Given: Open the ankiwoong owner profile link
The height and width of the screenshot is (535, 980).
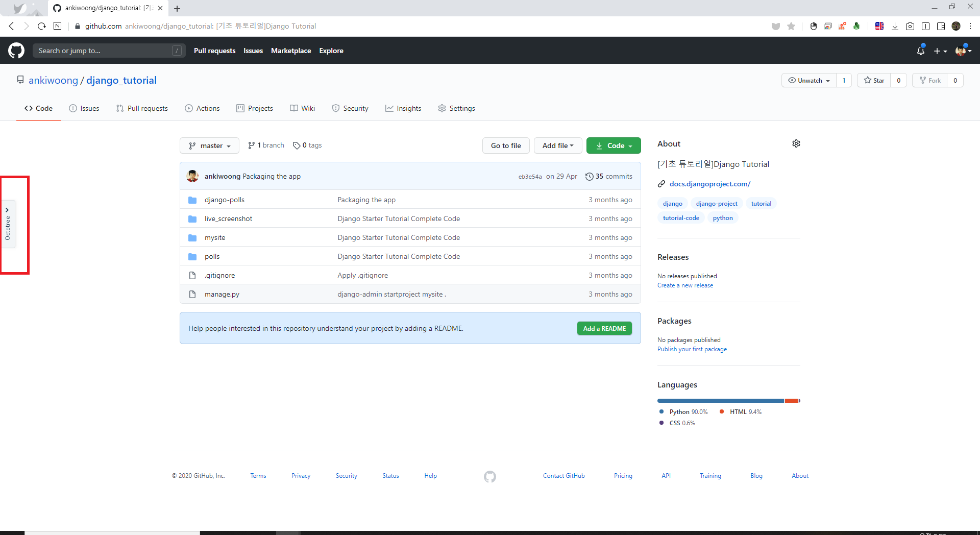Looking at the screenshot, I should [53, 80].
